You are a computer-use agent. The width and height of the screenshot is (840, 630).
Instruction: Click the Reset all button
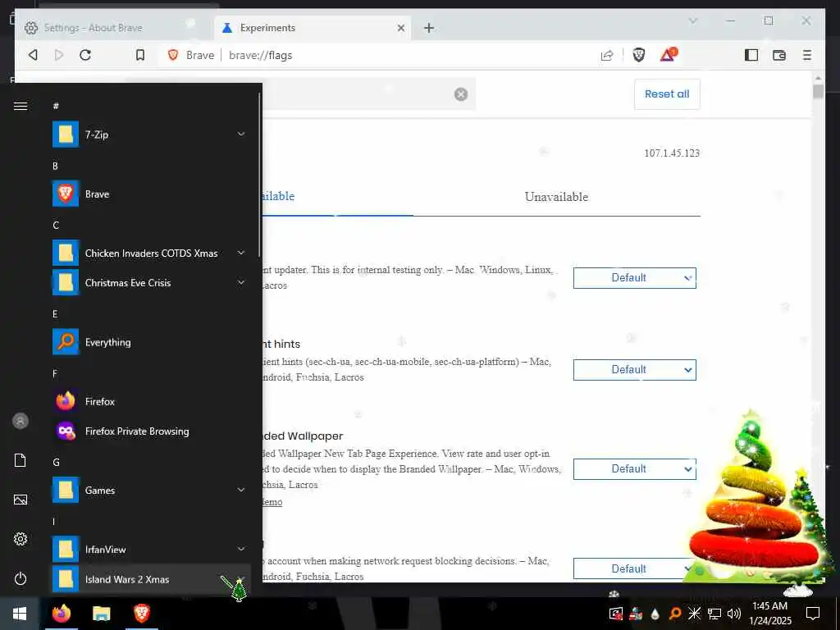(667, 94)
